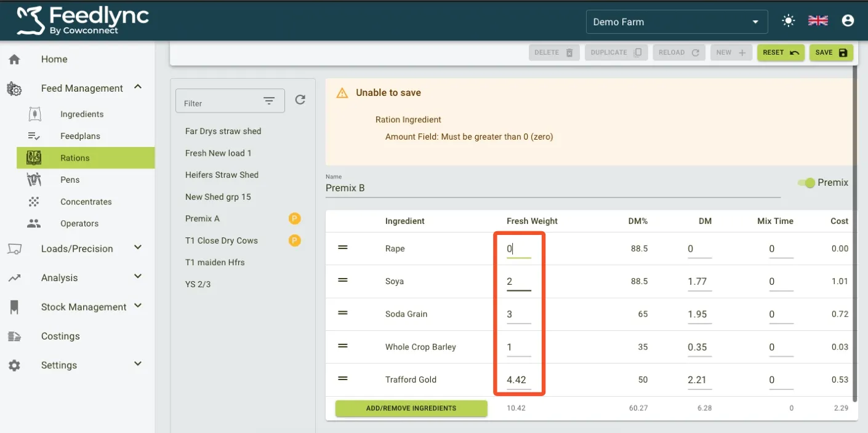Expand the Stock Management menu
Image resolution: width=868 pixels, height=433 pixels.
tap(138, 306)
